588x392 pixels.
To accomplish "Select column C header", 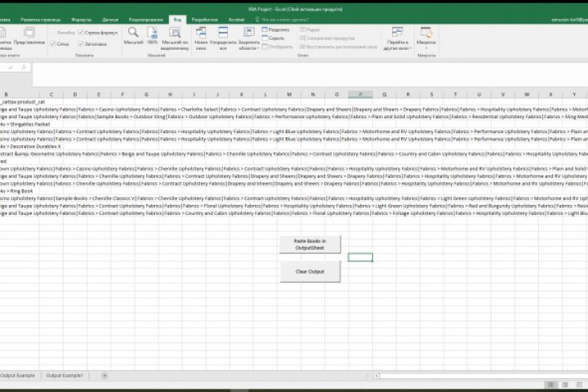I will 51,95.
